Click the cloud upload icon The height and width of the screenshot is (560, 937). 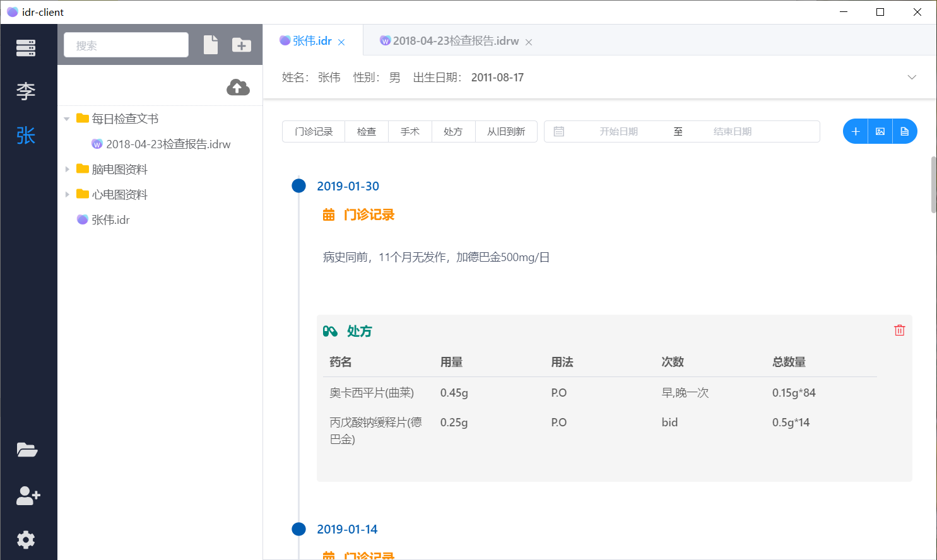pos(238,88)
